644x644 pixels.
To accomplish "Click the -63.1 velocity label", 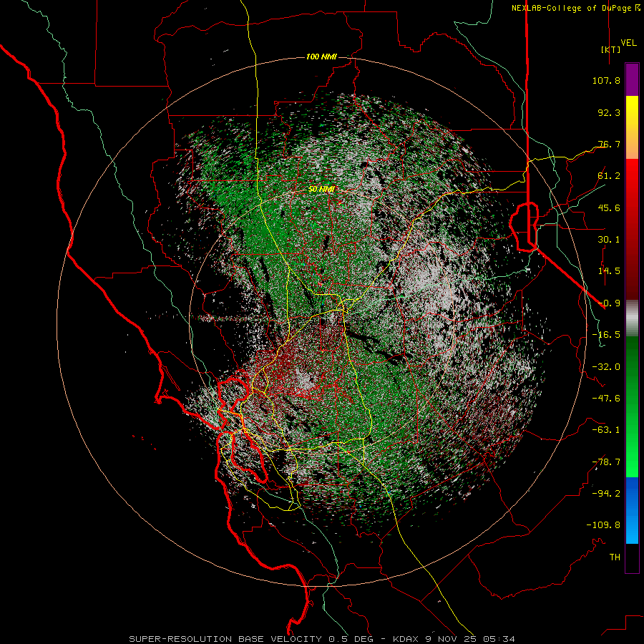I will 606,430.
